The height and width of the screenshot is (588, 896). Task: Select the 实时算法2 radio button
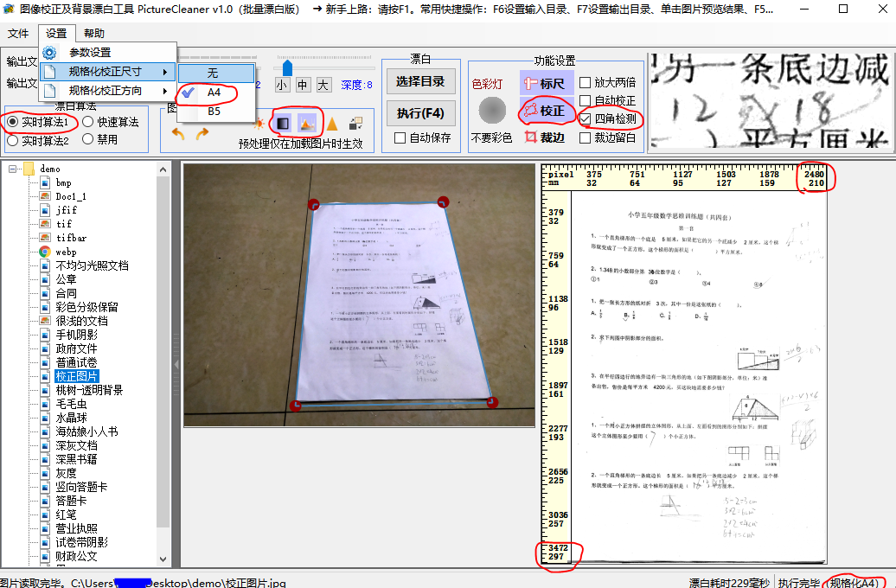(13, 140)
